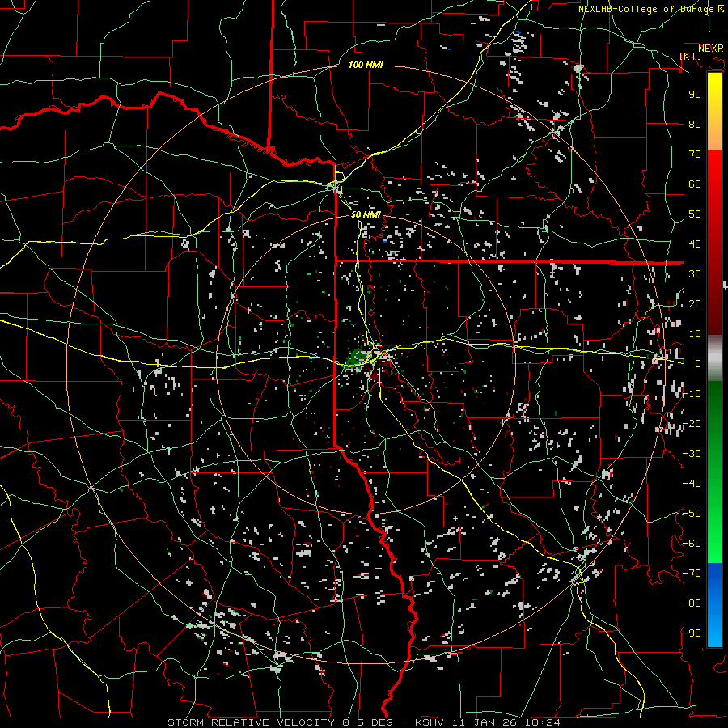Select the blue segment at the color bar bottom
728x728 pixels.
(714, 604)
